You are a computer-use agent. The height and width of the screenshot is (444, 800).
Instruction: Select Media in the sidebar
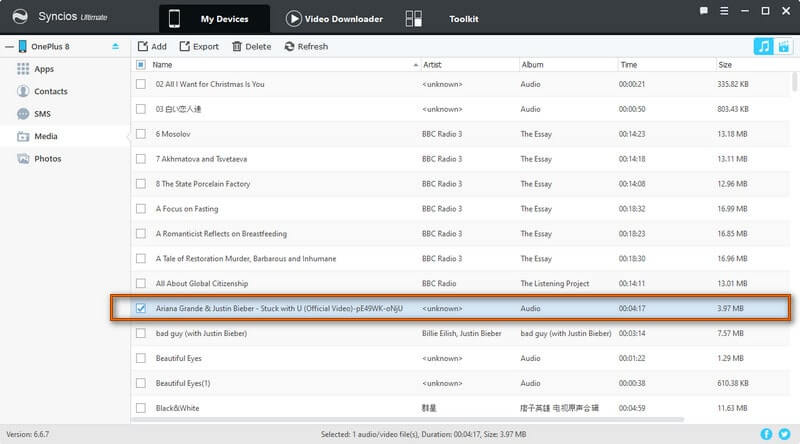click(x=65, y=136)
